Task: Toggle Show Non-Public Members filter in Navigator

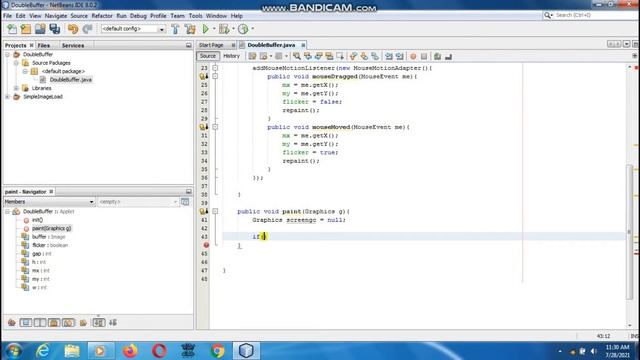Action: 54,323
